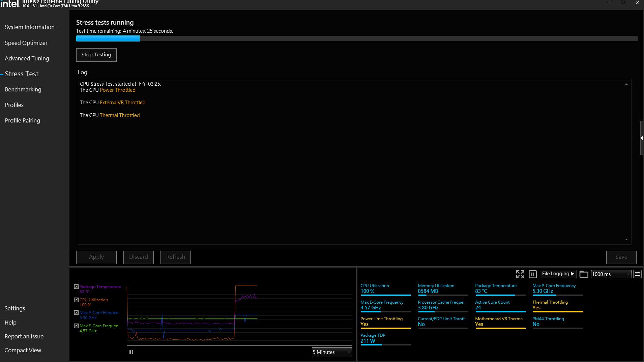This screenshot has width=644, height=362.
Task: Disable Max P-Core Frequency graph line
Action: coord(76,313)
